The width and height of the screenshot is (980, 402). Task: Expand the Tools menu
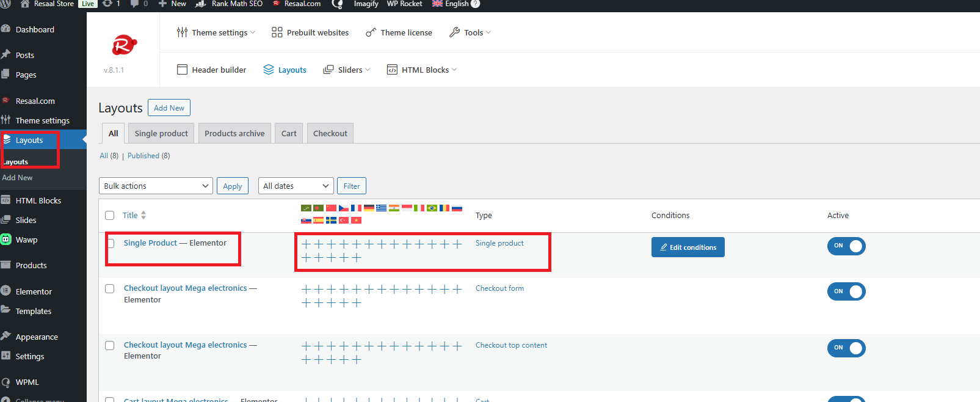tap(470, 32)
